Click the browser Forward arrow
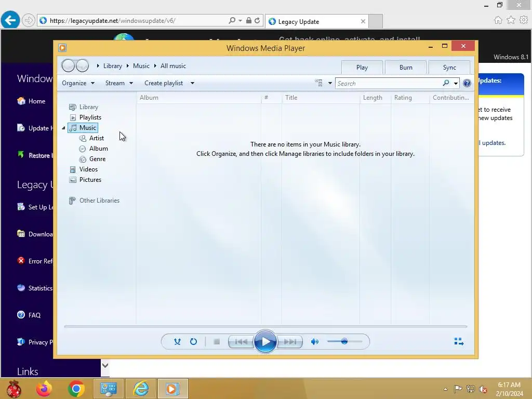This screenshot has height=399, width=532. tap(29, 20)
